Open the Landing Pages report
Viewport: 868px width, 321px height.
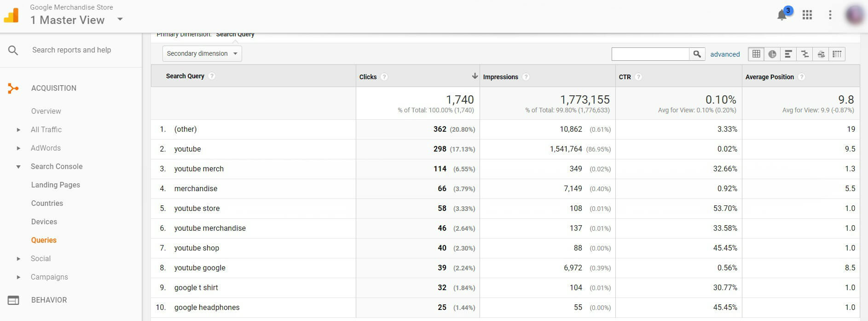pyautogui.click(x=56, y=185)
